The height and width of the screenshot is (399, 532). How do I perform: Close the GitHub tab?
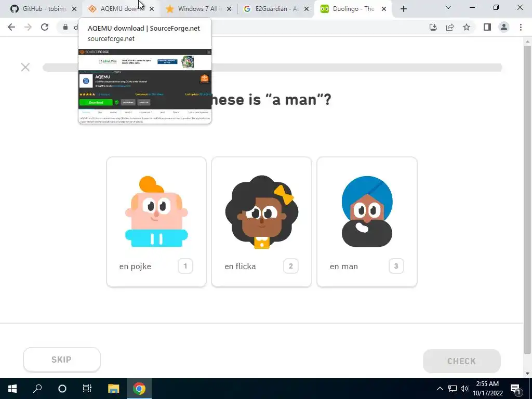coord(74,9)
